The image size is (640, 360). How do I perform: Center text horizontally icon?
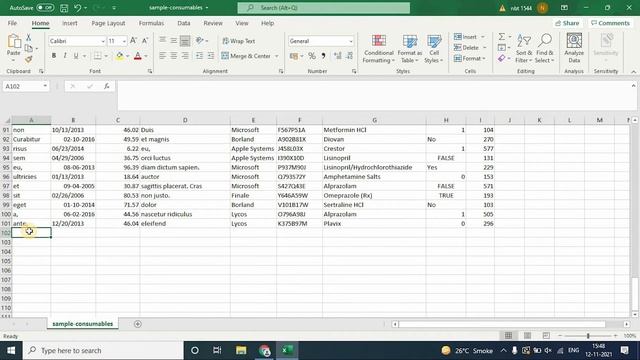coord(173,56)
